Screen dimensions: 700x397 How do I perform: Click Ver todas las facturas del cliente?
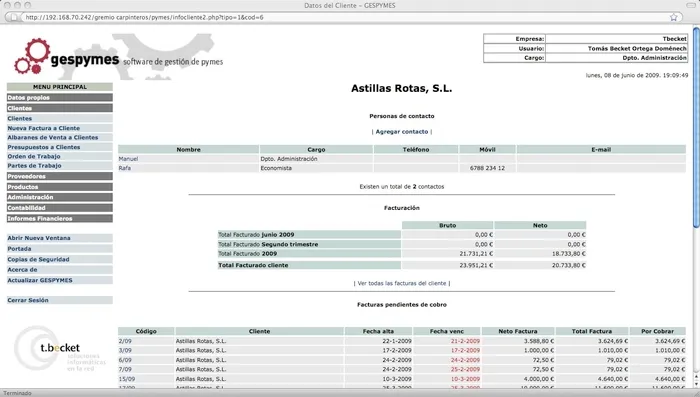pos(402,283)
